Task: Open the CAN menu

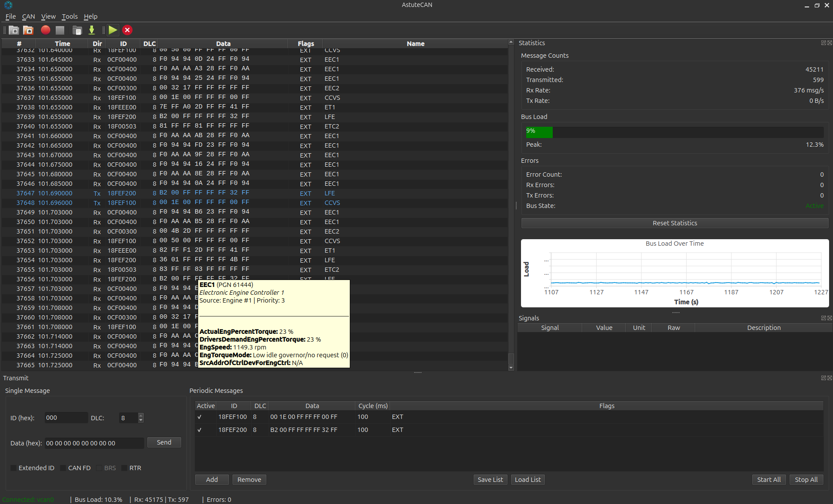Action: [x=28, y=16]
